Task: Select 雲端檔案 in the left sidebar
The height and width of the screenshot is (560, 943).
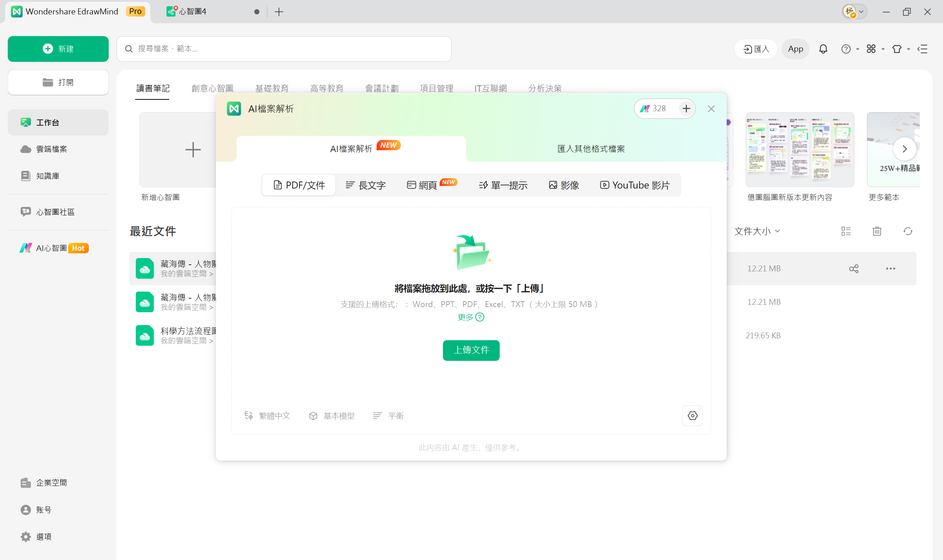Action: (51, 149)
